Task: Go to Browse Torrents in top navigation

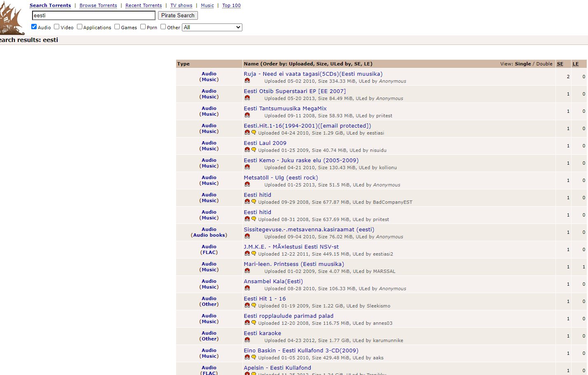Action: (x=98, y=5)
